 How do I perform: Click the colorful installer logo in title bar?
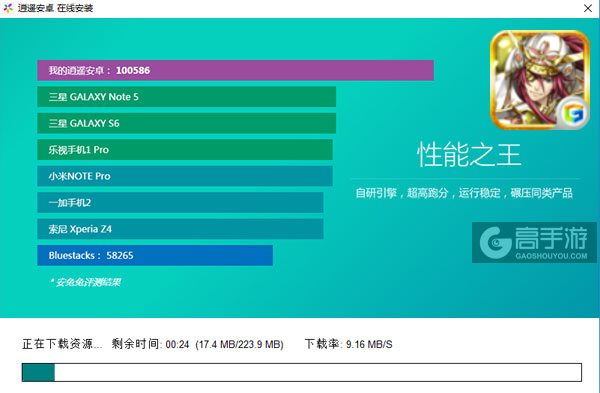coord(8,8)
